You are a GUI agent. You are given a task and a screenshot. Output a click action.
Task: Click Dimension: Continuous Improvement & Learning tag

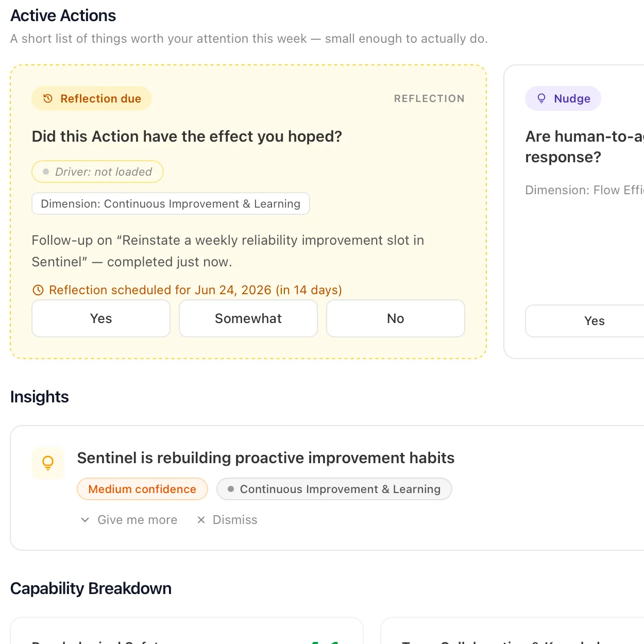pos(171,204)
